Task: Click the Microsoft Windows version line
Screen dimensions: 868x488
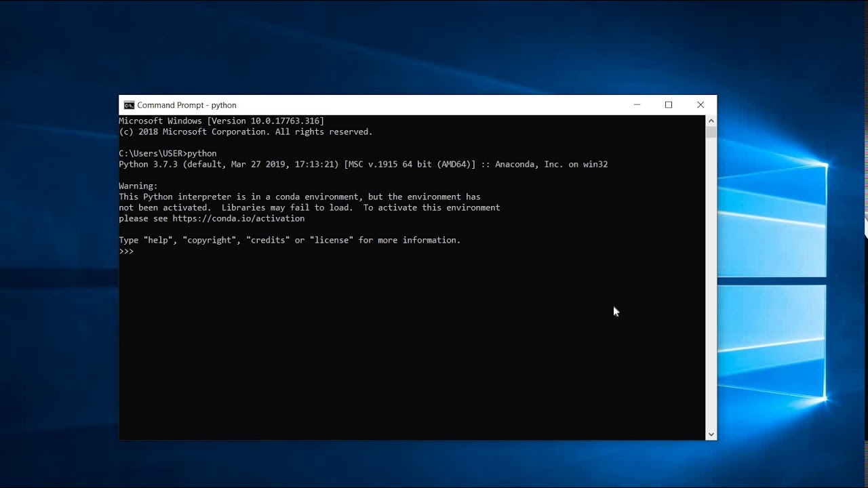Action: pyautogui.click(x=222, y=121)
